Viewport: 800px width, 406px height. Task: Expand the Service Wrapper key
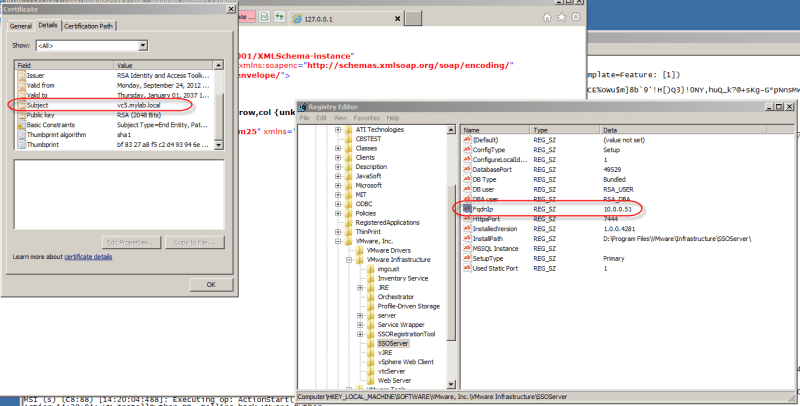point(359,323)
